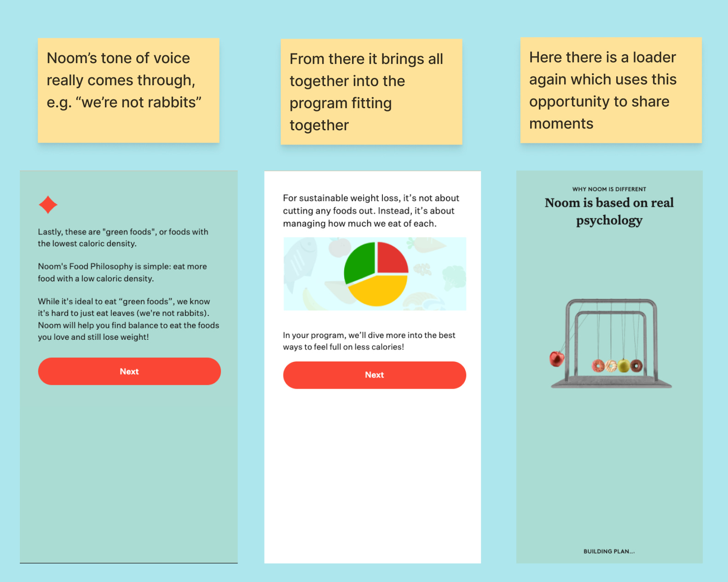Screen dimensions: 728x582
Task: Click Next button below the pie chart
Action: point(375,375)
